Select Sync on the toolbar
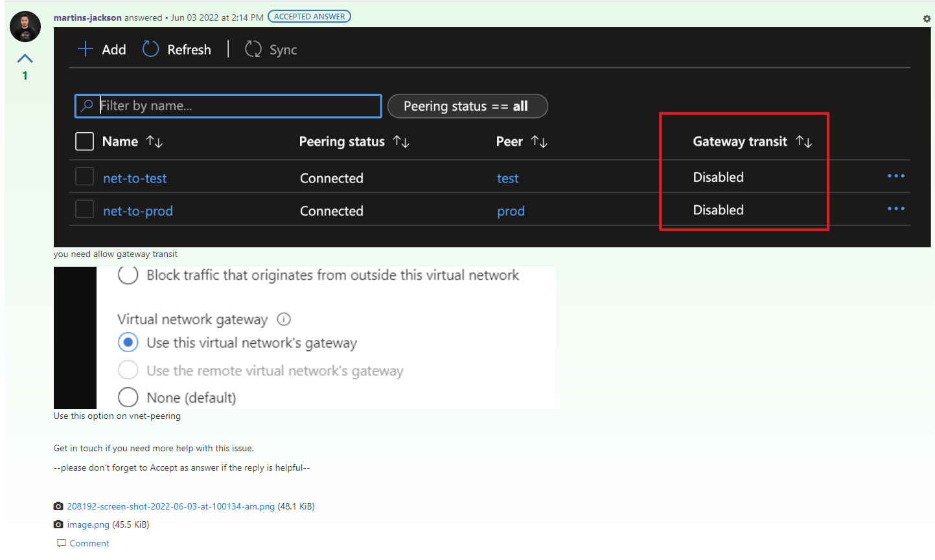 [x=271, y=49]
